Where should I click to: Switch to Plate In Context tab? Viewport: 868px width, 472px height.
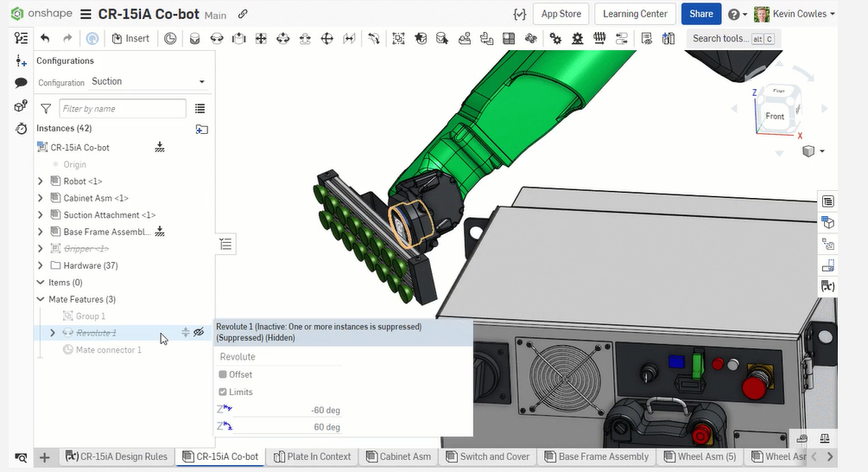click(312, 456)
